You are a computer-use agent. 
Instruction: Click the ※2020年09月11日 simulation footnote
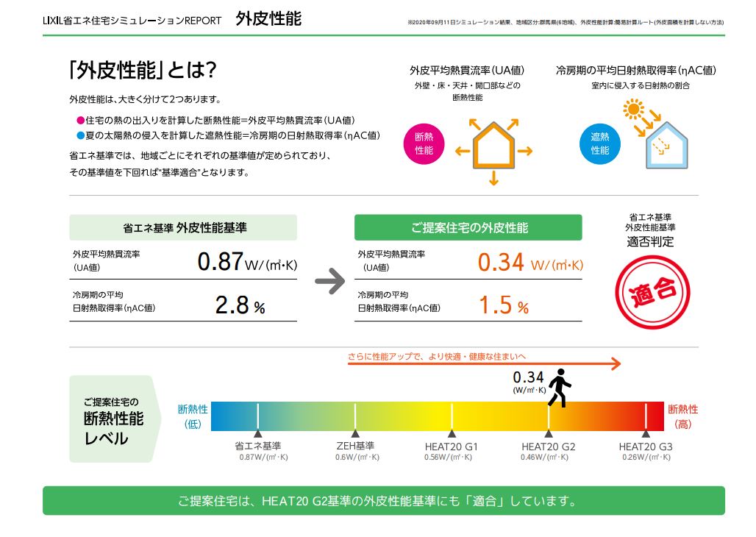click(566, 22)
